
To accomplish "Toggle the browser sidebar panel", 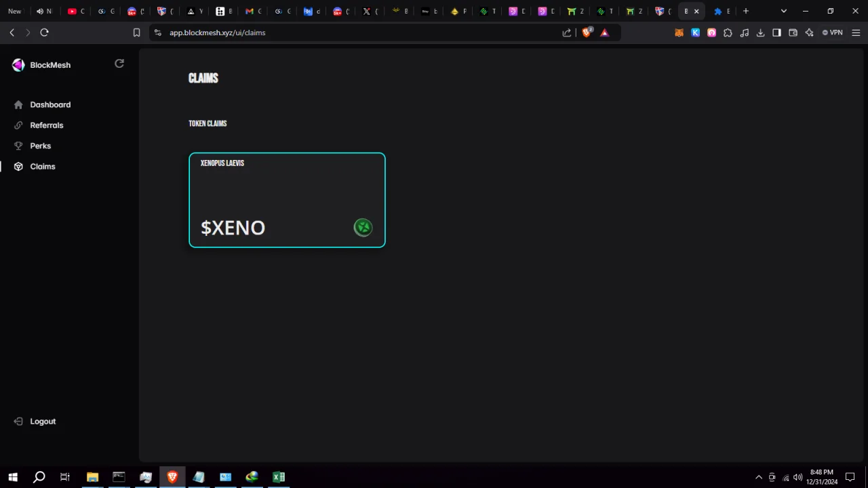I will click(776, 33).
